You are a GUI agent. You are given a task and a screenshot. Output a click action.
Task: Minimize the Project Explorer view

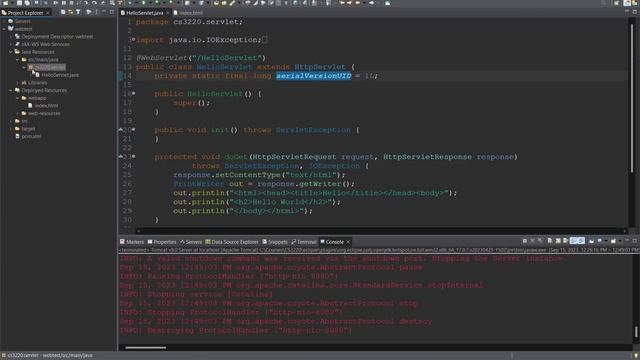pos(104,12)
